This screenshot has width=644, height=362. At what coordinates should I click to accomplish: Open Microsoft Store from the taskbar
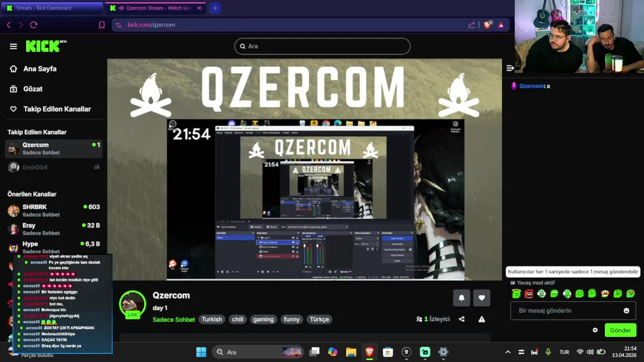pos(388,352)
